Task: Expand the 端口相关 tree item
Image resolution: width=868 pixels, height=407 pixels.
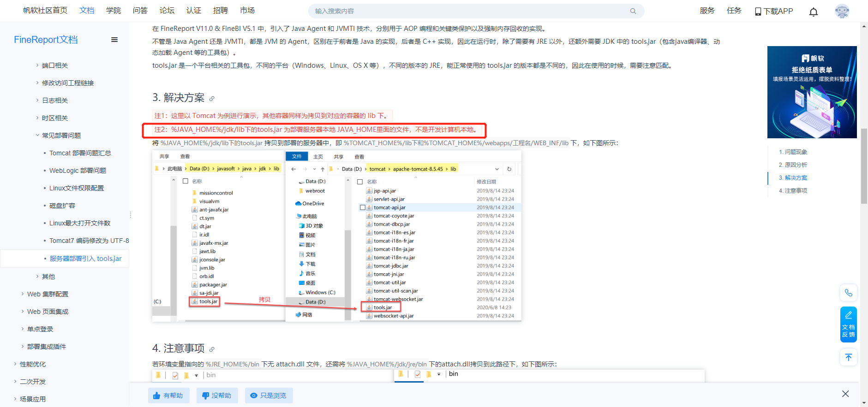Action: tap(37, 65)
